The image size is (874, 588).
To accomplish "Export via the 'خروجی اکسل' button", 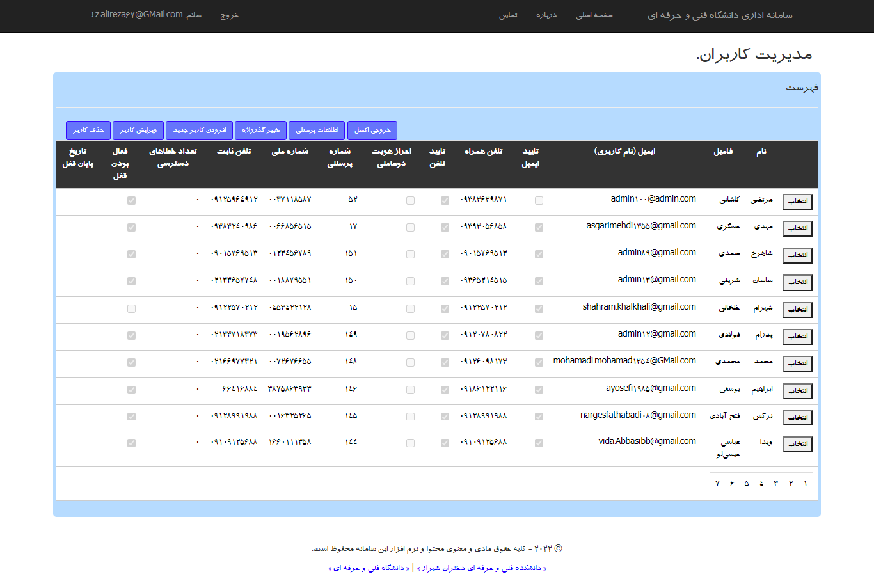I will 372,131.
